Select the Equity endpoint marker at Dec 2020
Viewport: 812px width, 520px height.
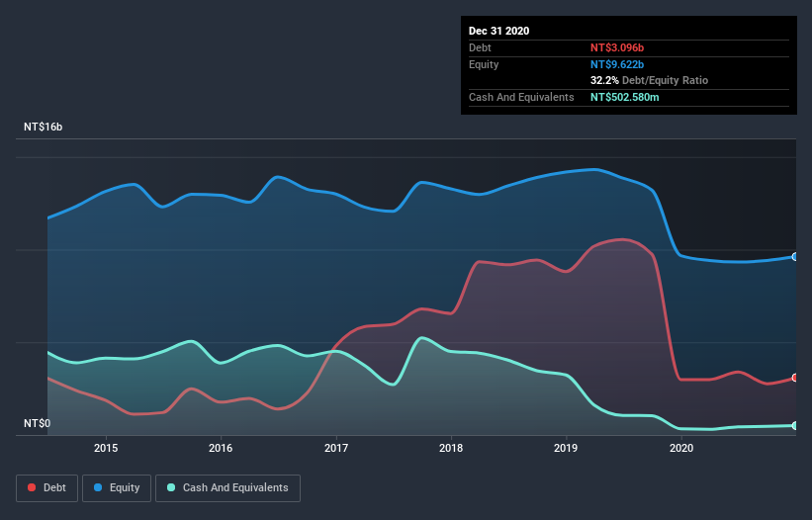(795, 257)
